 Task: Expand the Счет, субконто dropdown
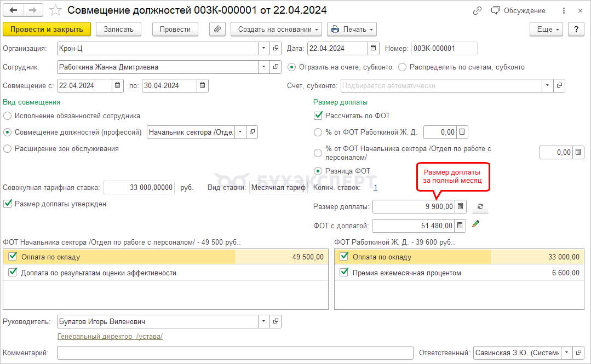click(548, 85)
